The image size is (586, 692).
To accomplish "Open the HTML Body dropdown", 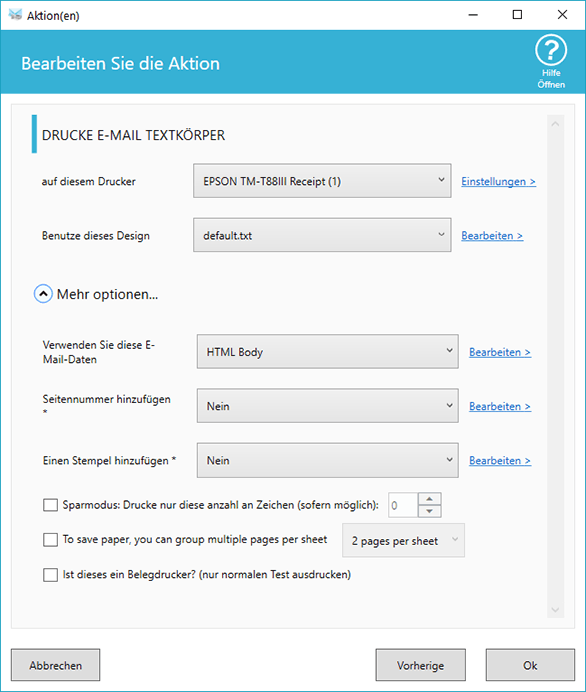I will click(x=327, y=352).
